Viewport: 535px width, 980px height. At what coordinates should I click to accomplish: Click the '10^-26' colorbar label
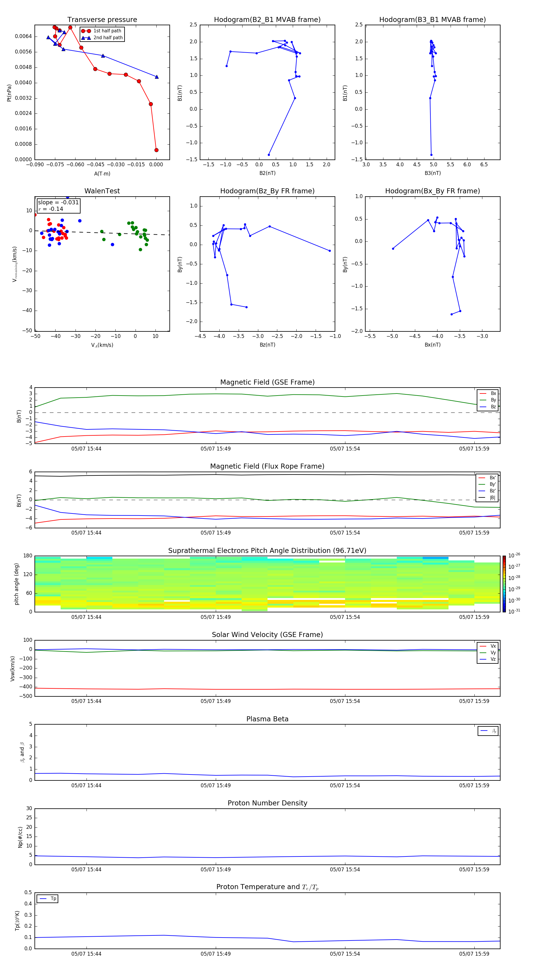click(x=514, y=555)
